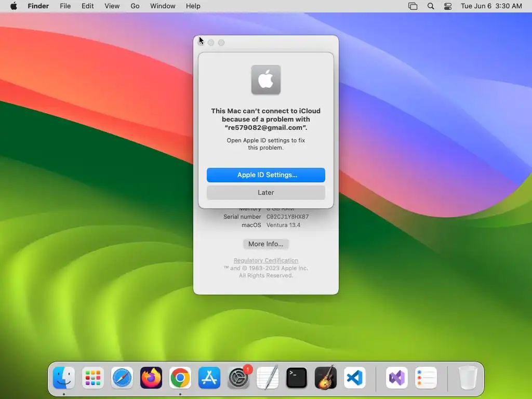
Task: Click the Apple copyright notice text
Action: tap(265, 272)
